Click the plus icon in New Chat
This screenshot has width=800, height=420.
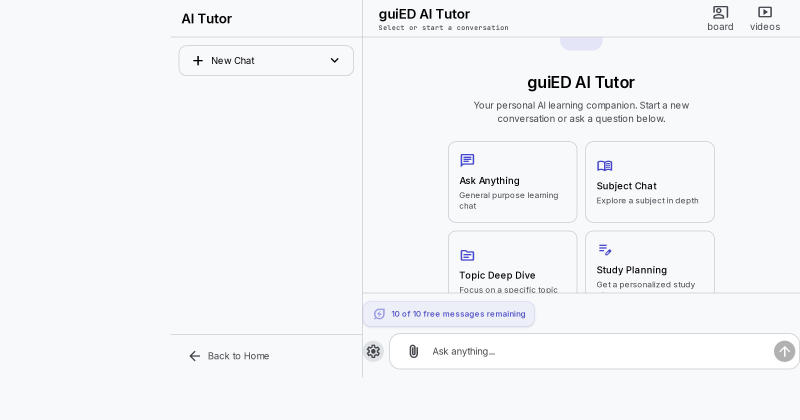197,61
